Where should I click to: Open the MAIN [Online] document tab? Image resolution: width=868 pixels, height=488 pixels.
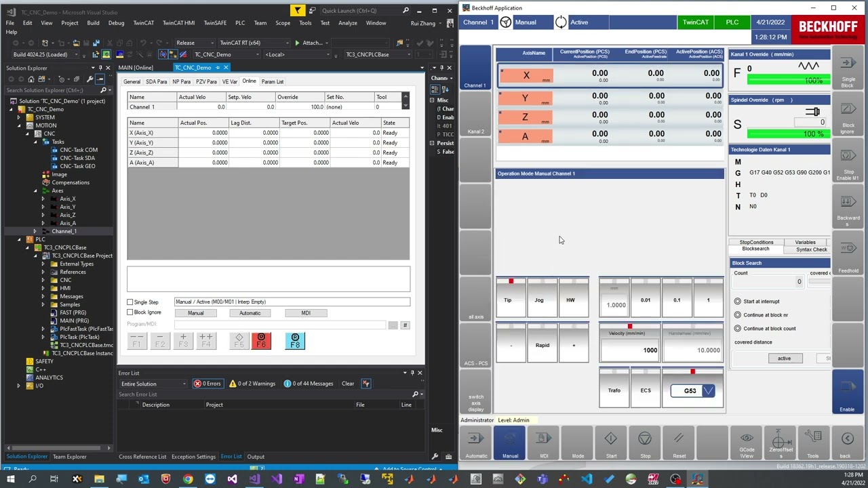(136, 68)
